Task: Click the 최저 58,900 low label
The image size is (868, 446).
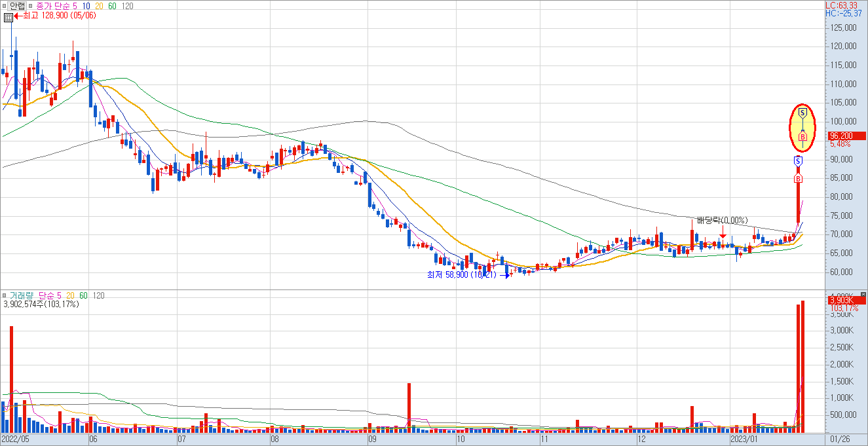Action: (x=462, y=276)
